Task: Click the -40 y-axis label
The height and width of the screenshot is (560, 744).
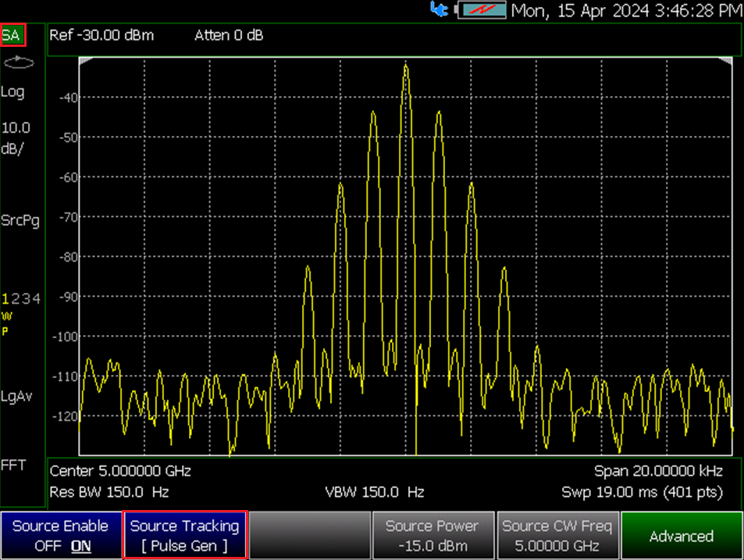Action: pos(69,98)
